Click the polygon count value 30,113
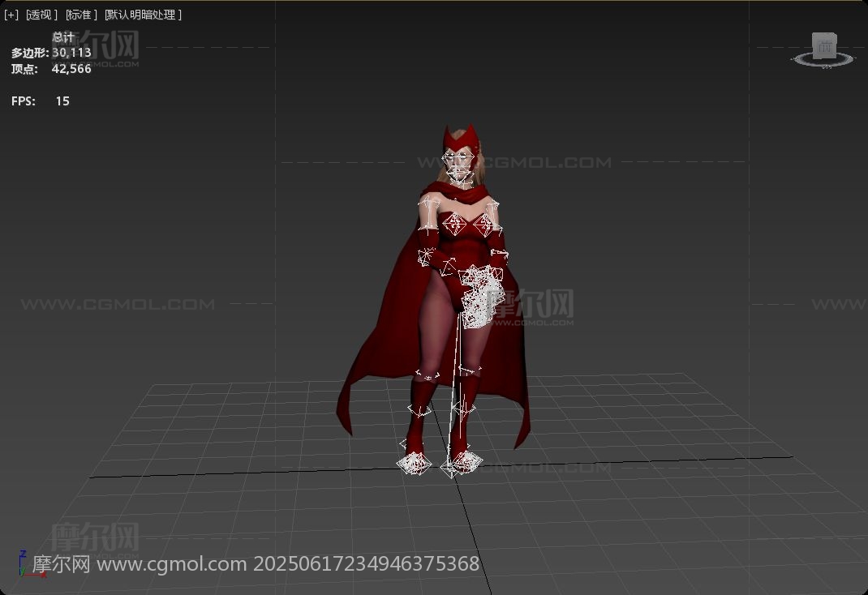The width and height of the screenshot is (868, 595). [x=71, y=53]
